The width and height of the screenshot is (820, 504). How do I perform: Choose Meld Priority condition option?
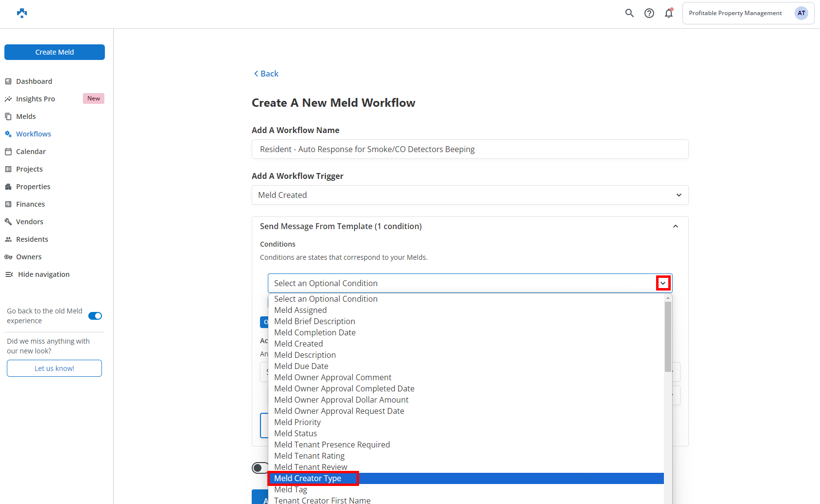click(x=298, y=422)
